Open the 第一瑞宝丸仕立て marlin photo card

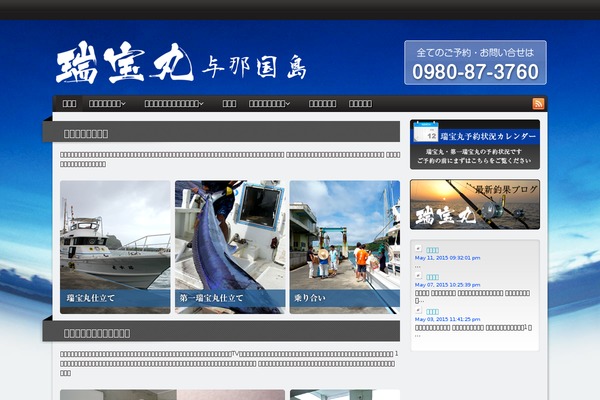tap(230, 247)
